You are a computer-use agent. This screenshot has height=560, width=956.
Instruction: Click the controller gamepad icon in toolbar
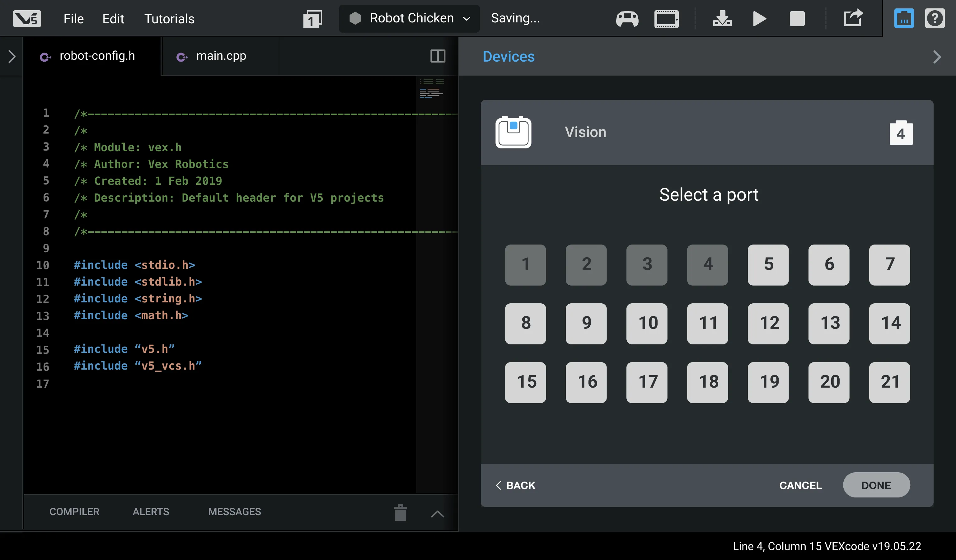tap(627, 19)
